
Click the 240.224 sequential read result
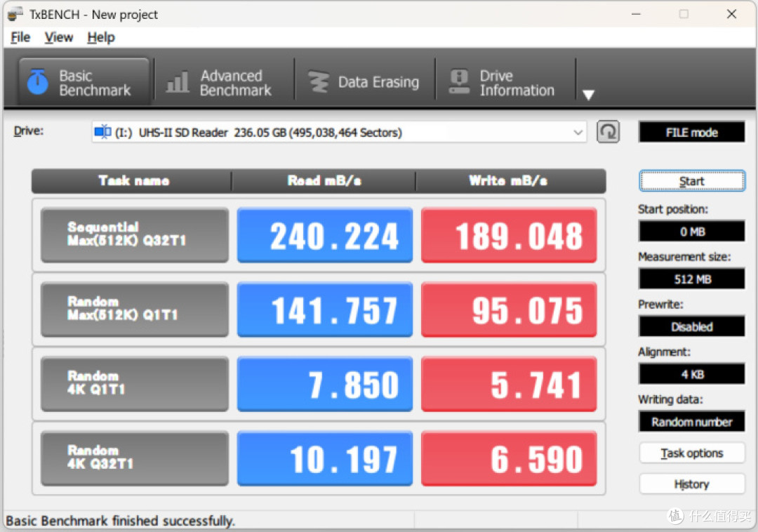pos(325,235)
